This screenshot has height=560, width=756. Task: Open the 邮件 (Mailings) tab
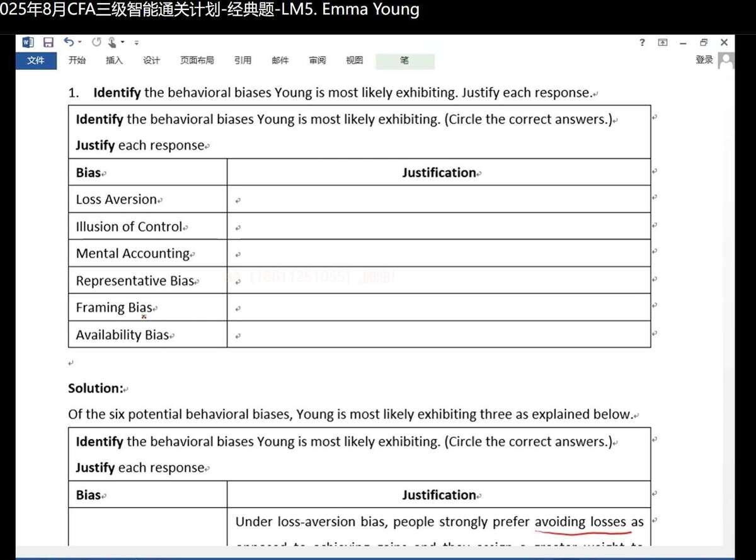coord(280,60)
